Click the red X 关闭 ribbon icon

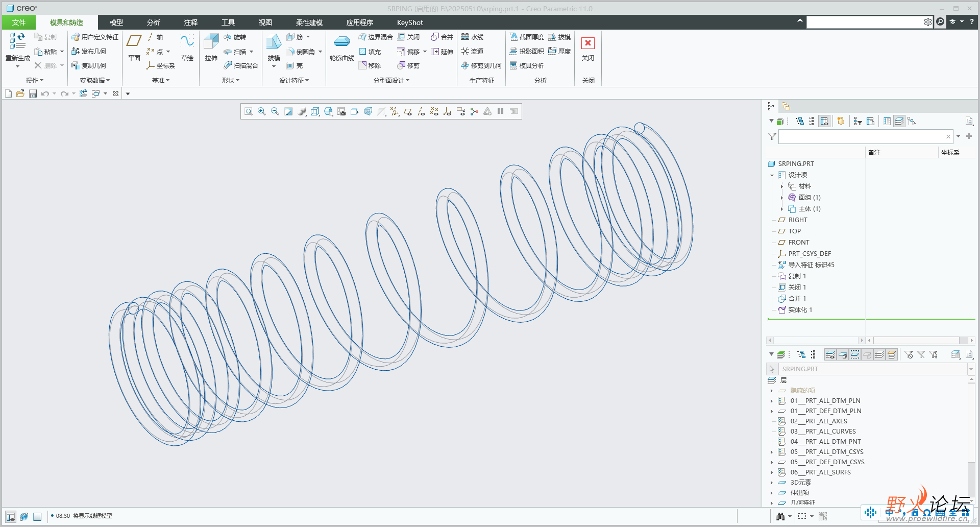(x=588, y=43)
